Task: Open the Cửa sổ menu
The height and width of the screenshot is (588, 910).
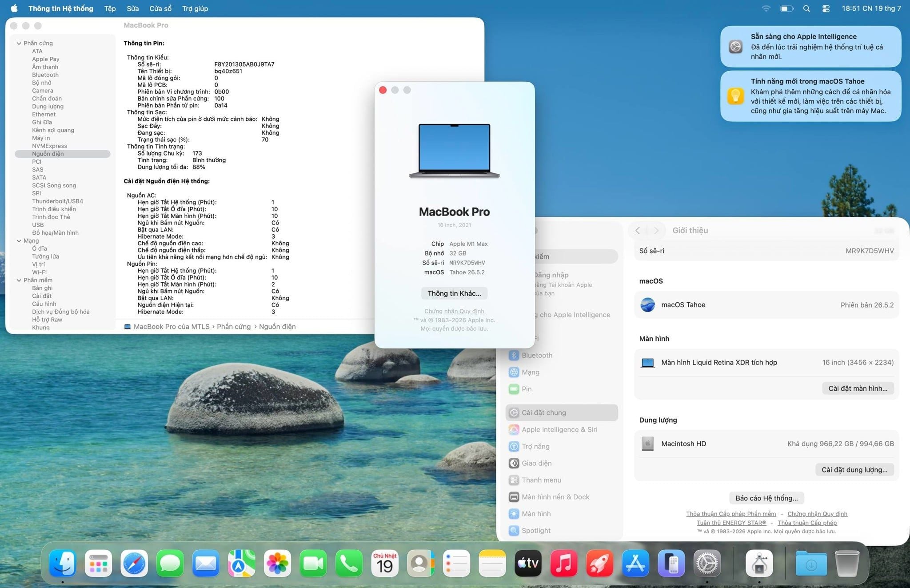Action: [160, 8]
